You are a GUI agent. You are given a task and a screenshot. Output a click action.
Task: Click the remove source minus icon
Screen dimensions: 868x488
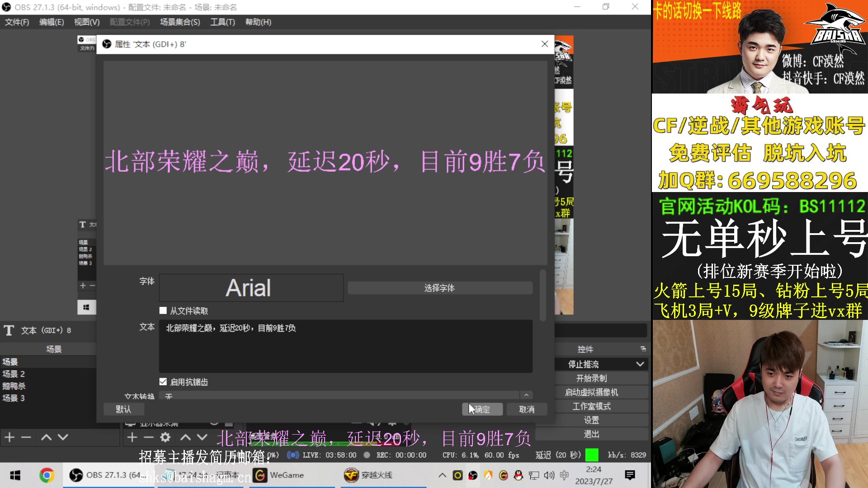149,437
